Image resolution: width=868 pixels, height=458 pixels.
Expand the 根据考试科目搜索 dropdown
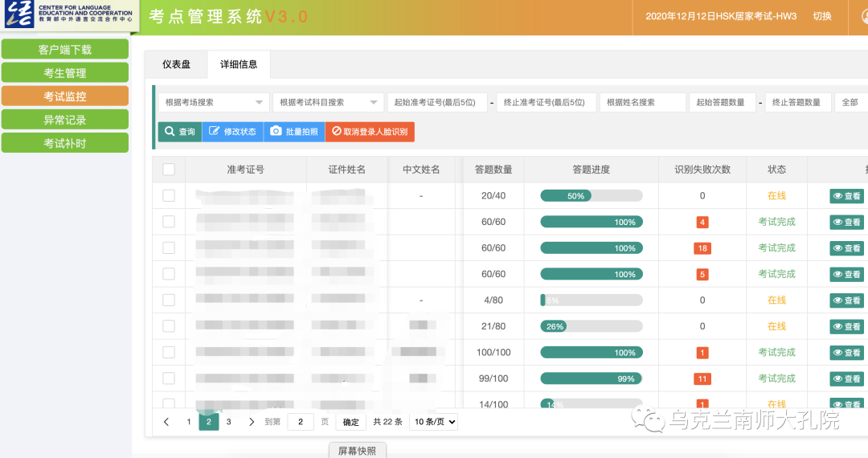click(328, 103)
